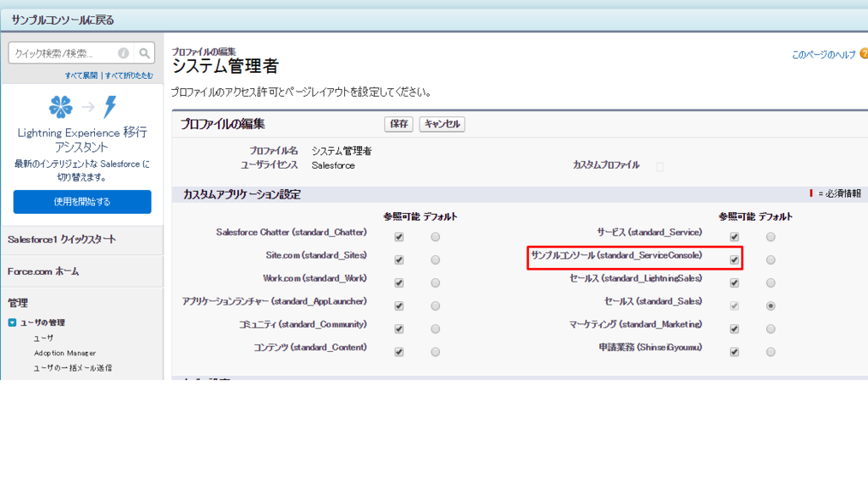Toggle visible checkbox for セールス (standard_LightningSales)
Viewport: 868px width, 481px height.
(735, 283)
